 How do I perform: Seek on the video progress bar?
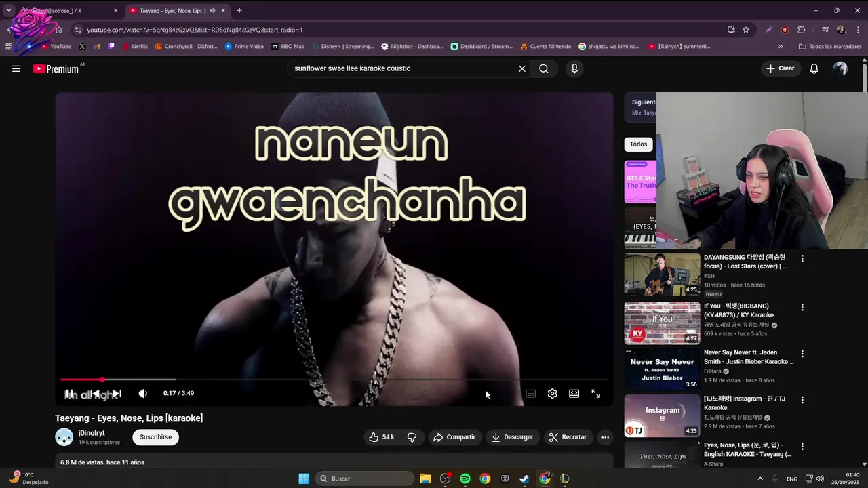pos(334,380)
